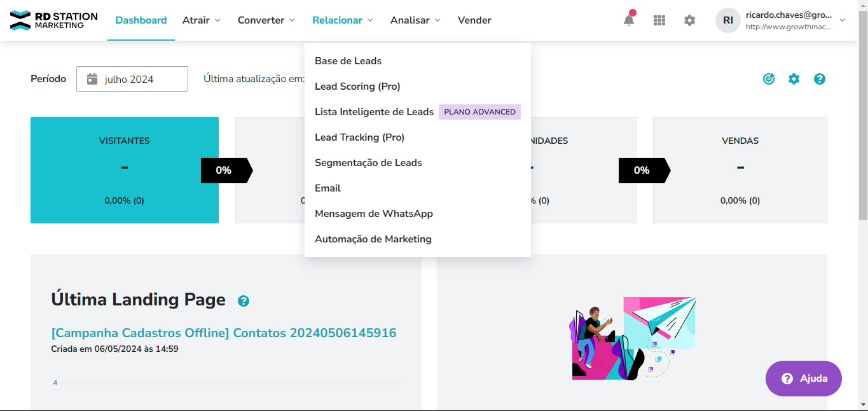The width and height of the screenshot is (868, 411).
Task: Click the teal help question mark icon
Action: [x=820, y=79]
